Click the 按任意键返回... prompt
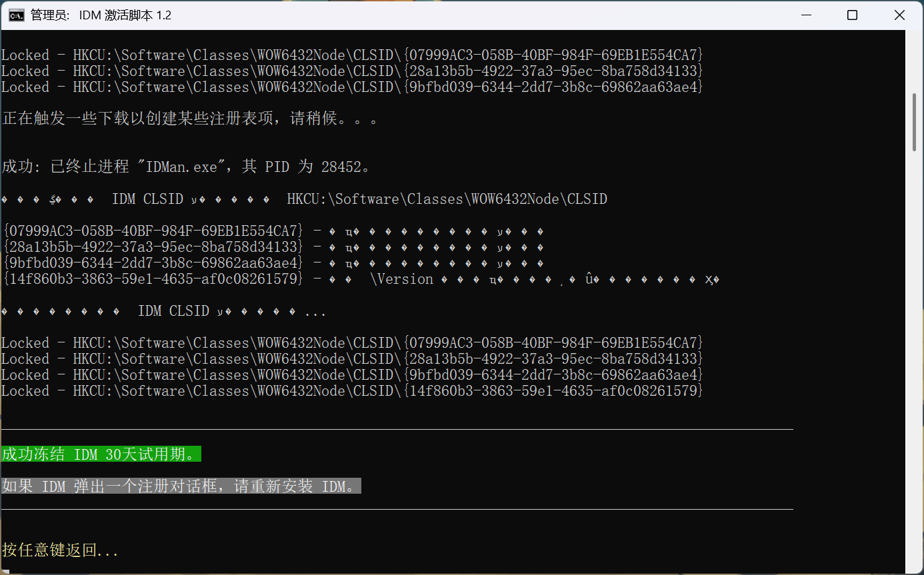The height and width of the screenshot is (575, 924). (x=61, y=550)
